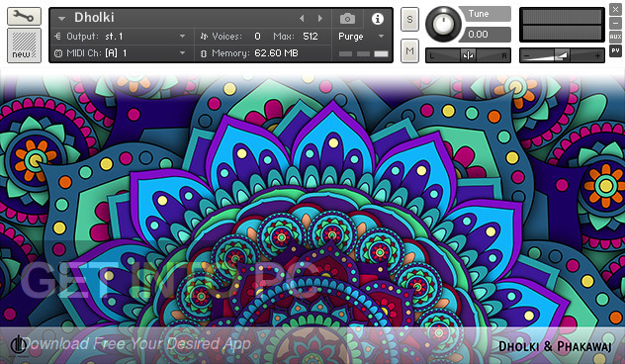Click the Max voices value 512
This screenshot has height=364, width=625.
click(311, 37)
